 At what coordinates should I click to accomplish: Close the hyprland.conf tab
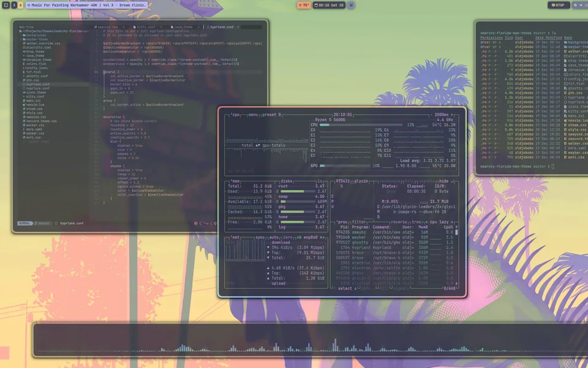pyautogui.click(x=238, y=27)
